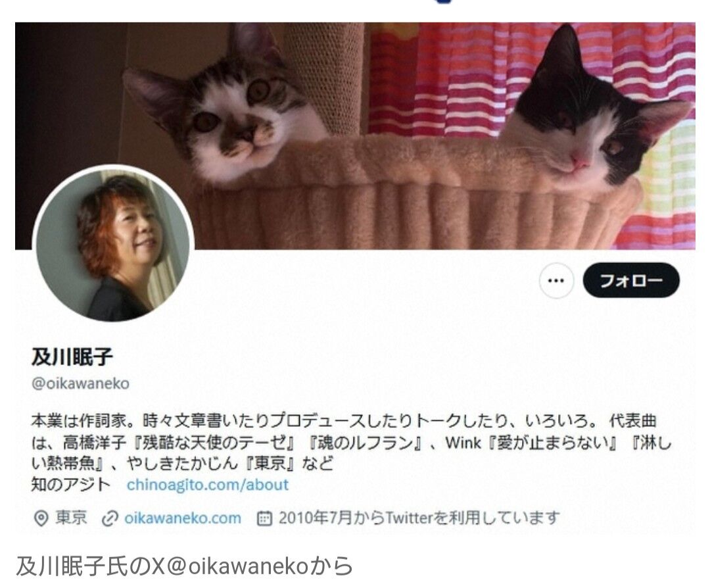Click the calendar icon next to join date
The image size is (710, 588).
264,518
